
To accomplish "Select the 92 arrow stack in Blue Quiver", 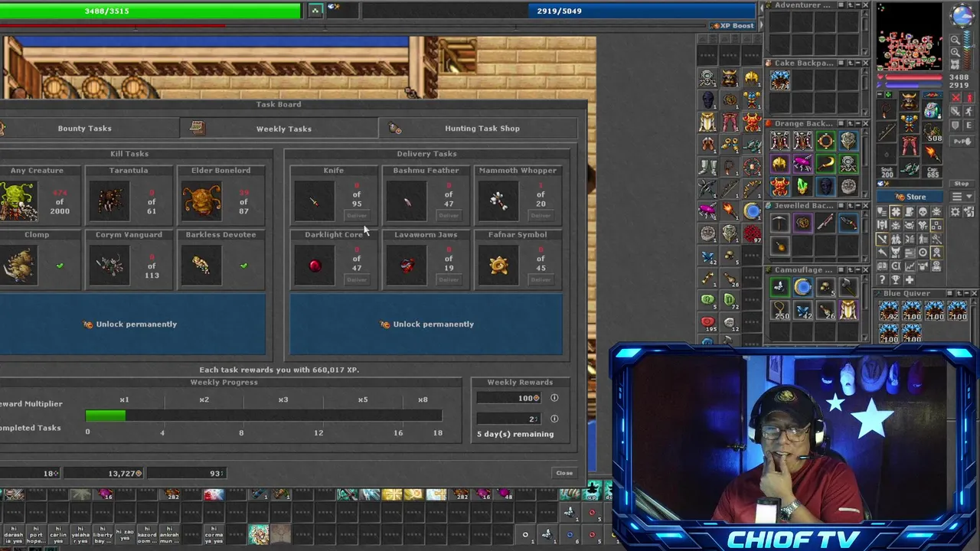I will (x=889, y=311).
